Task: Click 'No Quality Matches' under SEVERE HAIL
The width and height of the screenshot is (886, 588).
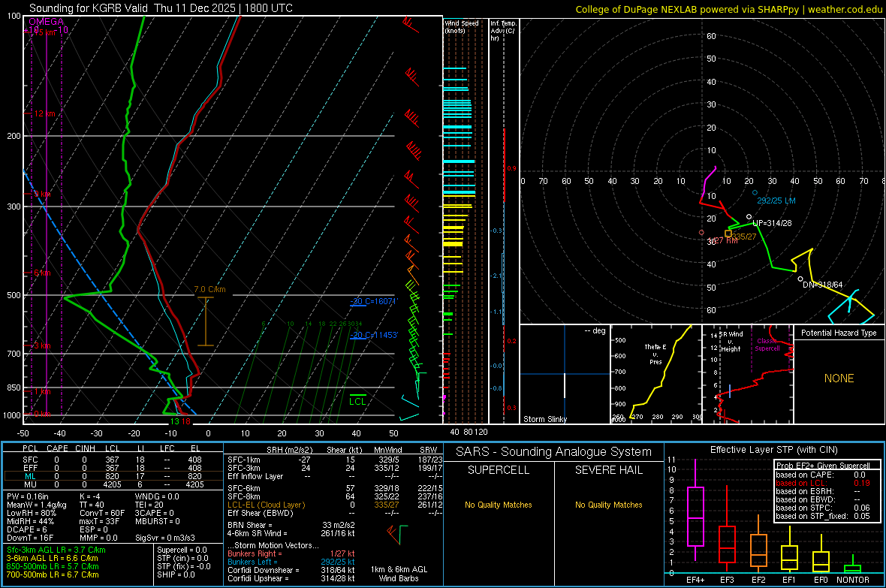Action: point(608,505)
